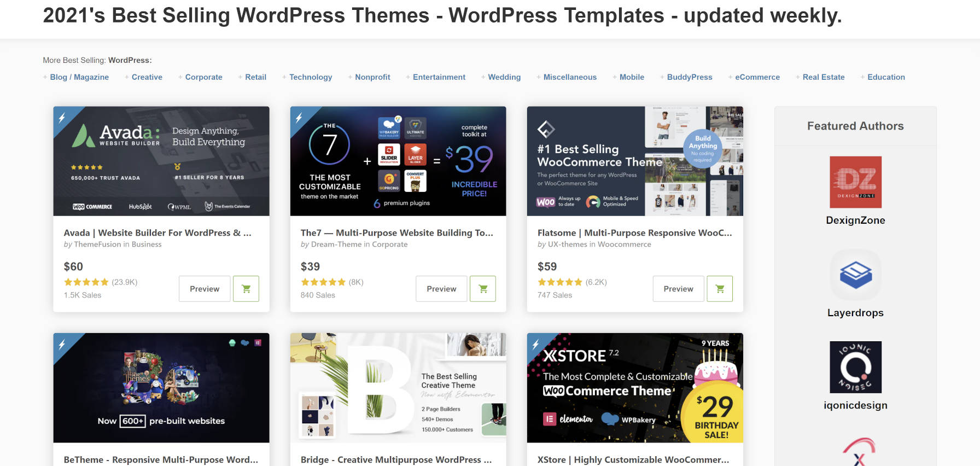
Task: Open Retail category
Action: pyautogui.click(x=255, y=77)
